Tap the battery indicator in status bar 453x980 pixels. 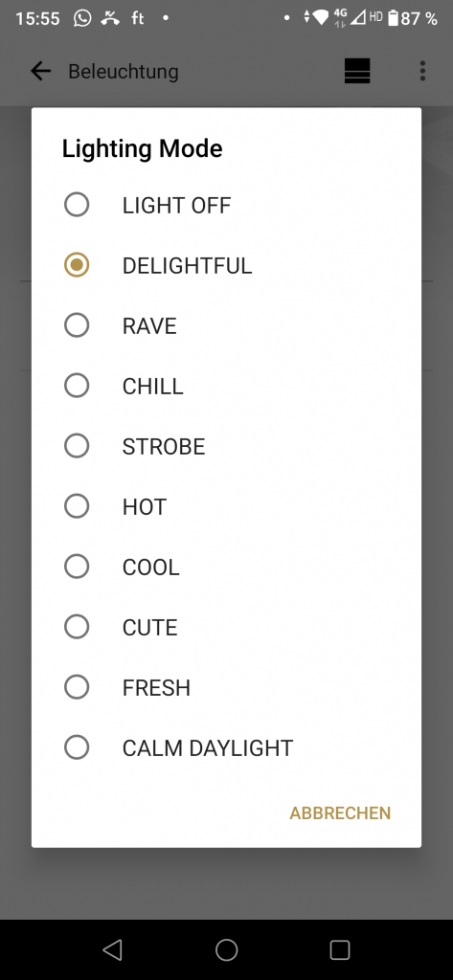click(393, 18)
